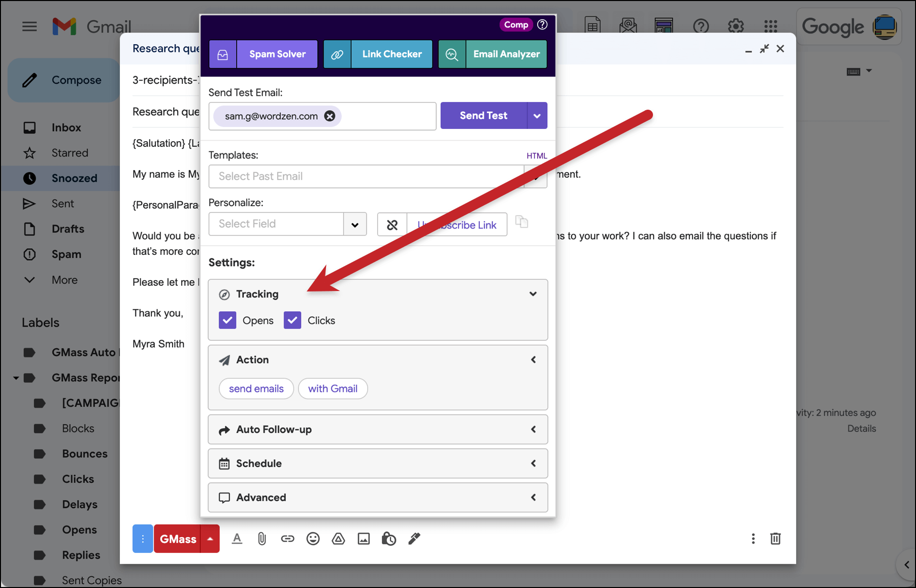This screenshot has width=916, height=588.
Task: Click the insert signature pen icon
Action: click(x=414, y=539)
